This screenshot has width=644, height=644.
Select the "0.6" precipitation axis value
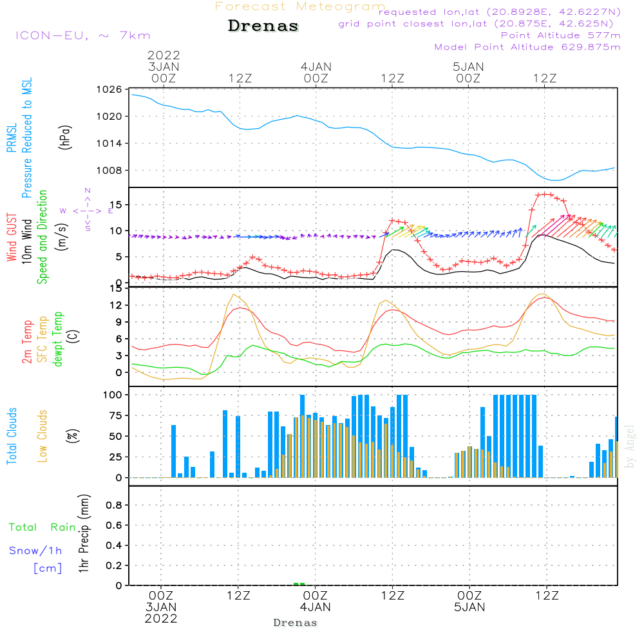tap(114, 526)
